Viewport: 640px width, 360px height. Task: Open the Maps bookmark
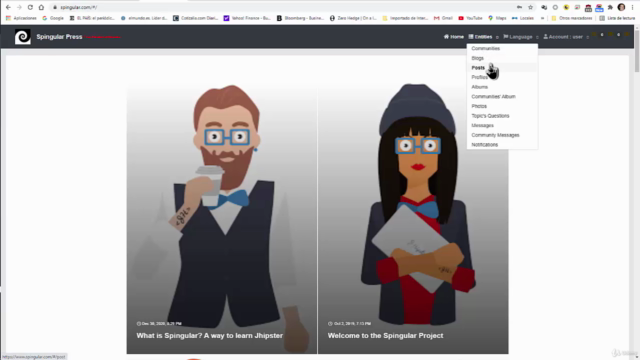(x=497, y=18)
